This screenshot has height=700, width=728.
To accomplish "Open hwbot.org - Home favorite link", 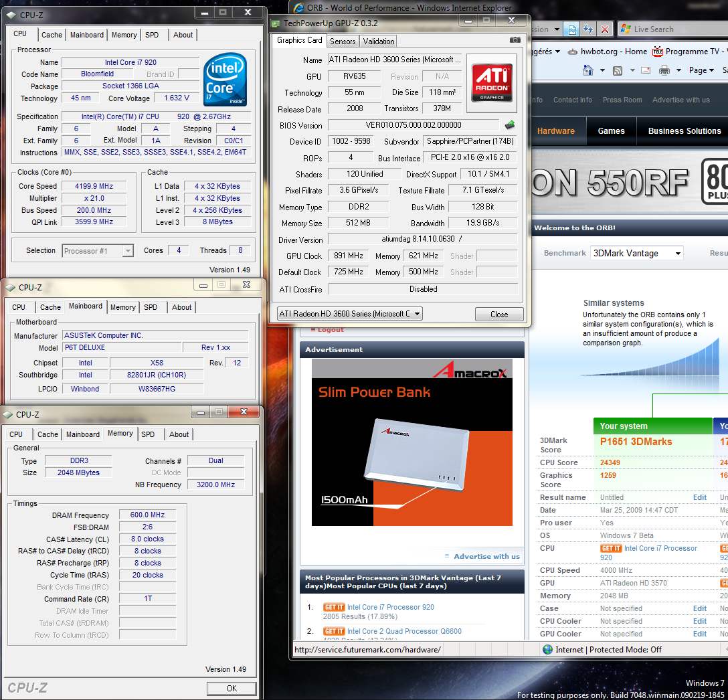I will click(614, 52).
